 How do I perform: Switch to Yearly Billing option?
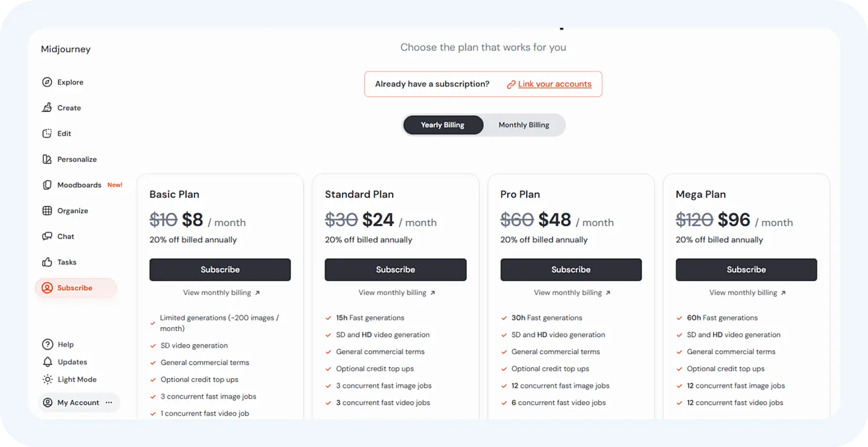click(x=443, y=125)
